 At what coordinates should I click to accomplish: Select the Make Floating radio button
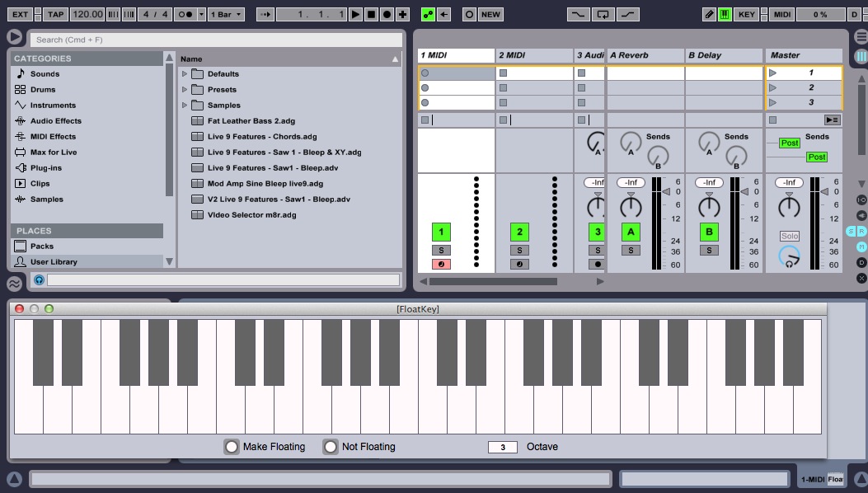coord(232,447)
